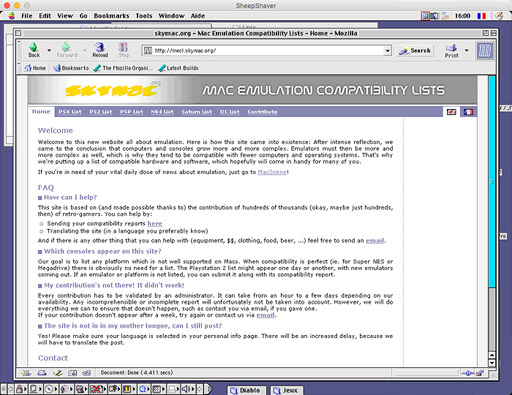Open the PS2 List tab
The image size is (512, 395).
point(101,112)
